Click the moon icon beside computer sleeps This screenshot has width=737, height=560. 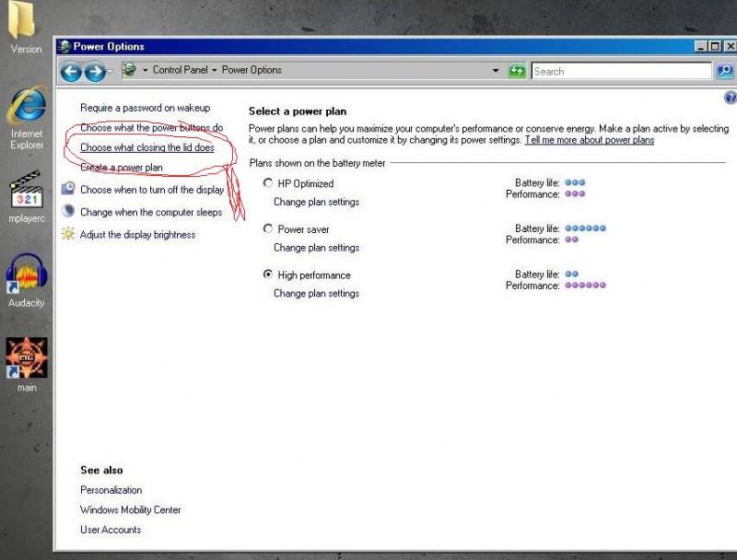coord(68,211)
